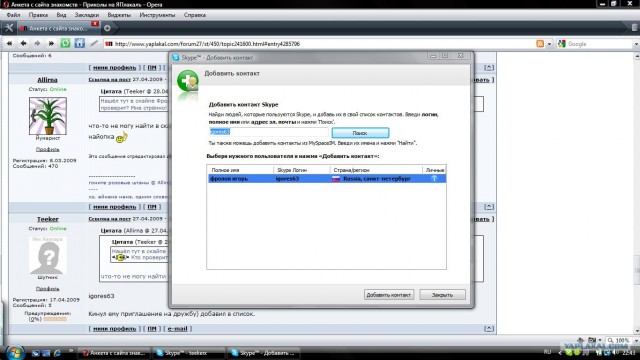Sort results by Полное имя column
The height and width of the screenshot is (360, 640).
[x=240, y=170]
